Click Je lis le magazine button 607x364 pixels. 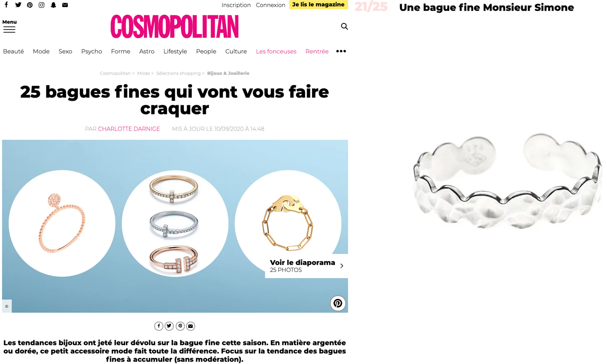pos(318,4)
